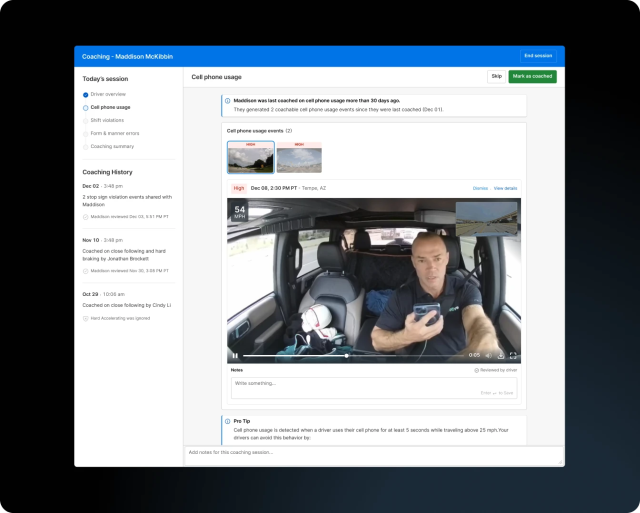Click the Hard Accelerating ignored status icon
This screenshot has width=640, height=513.
coord(86,319)
